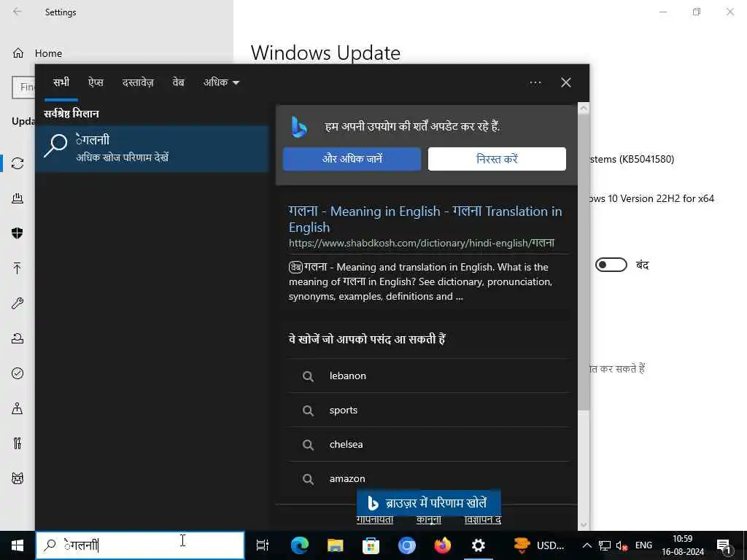Click the Find a setting box in Settings

tap(24, 87)
